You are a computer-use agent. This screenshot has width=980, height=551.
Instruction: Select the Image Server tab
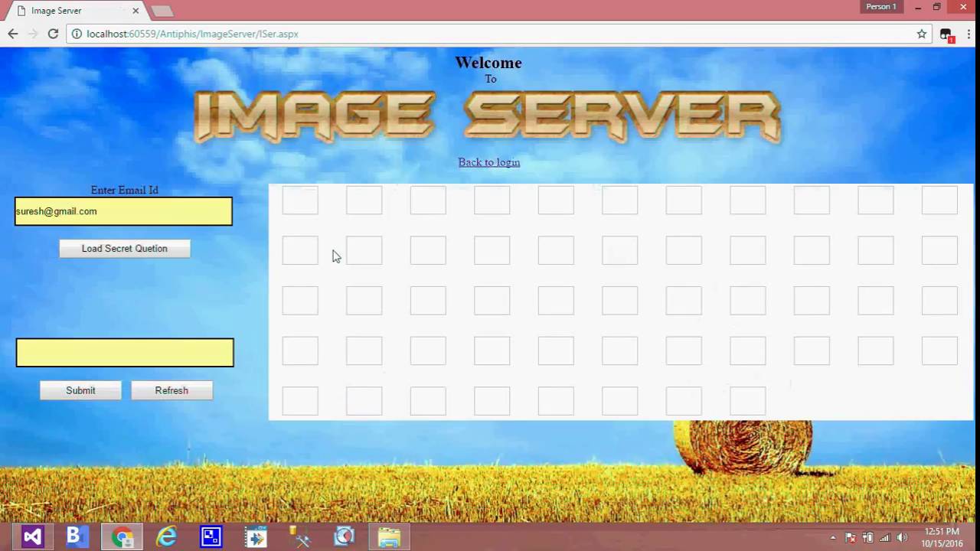(x=75, y=11)
